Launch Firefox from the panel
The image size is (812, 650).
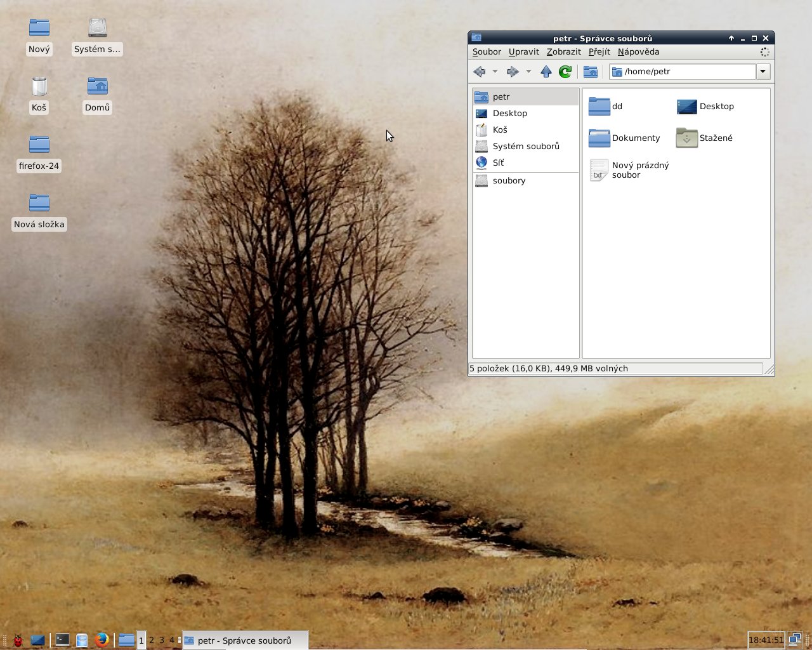coord(101,640)
